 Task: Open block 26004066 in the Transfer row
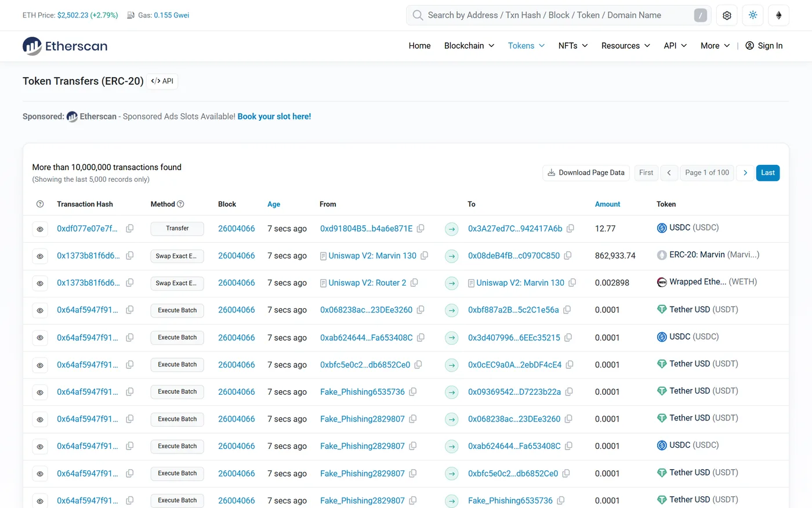pyautogui.click(x=237, y=229)
